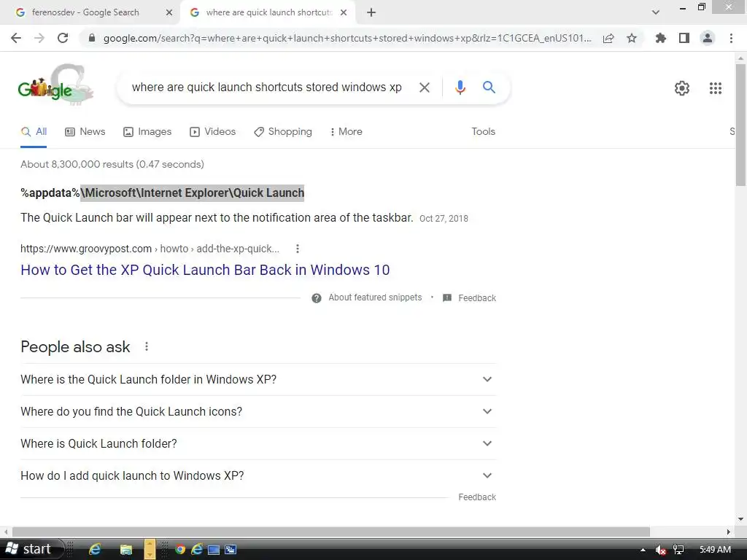This screenshot has width=747, height=560.
Task: Open the Google apps grid
Action: (x=715, y=88)
